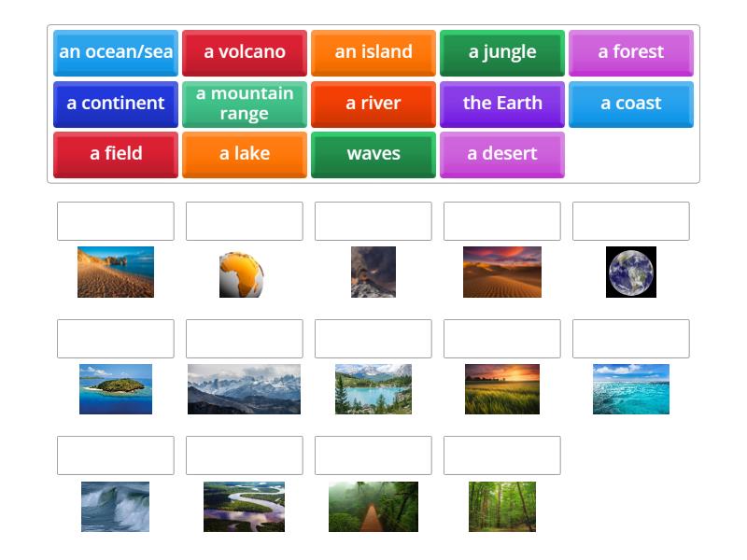Select the "an ocean/sea" word tile

[x=114, y=52]
